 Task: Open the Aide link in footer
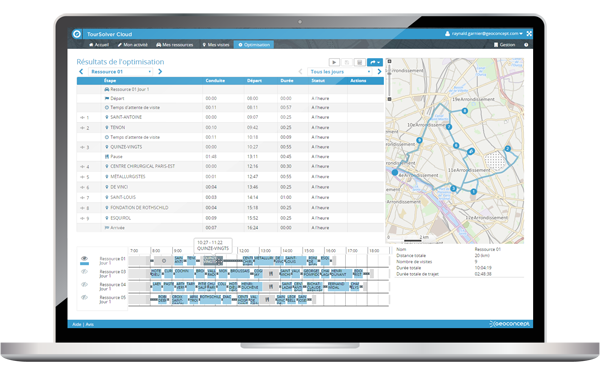77,324
